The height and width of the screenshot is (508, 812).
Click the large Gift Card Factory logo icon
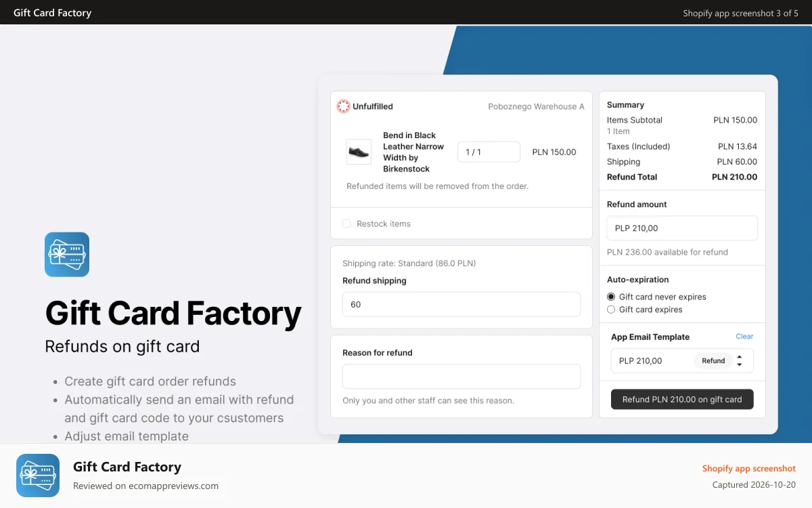click(x=67, y=255)
